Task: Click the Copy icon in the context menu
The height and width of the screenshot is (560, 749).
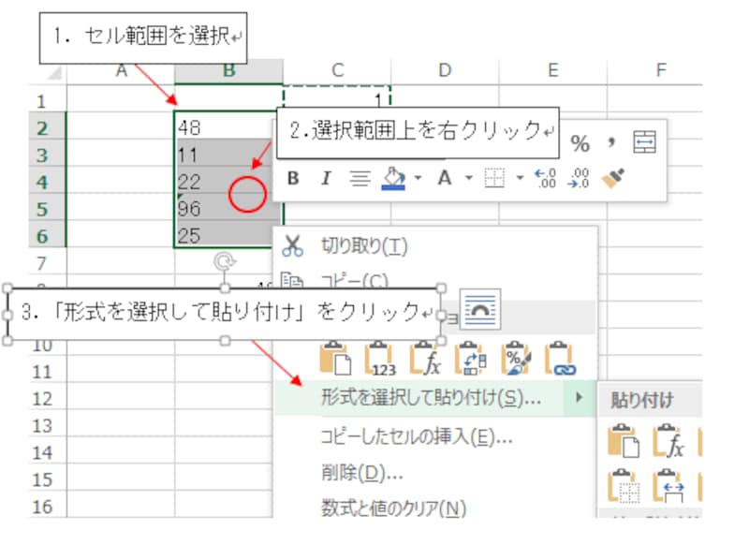Action: point(292,279)
